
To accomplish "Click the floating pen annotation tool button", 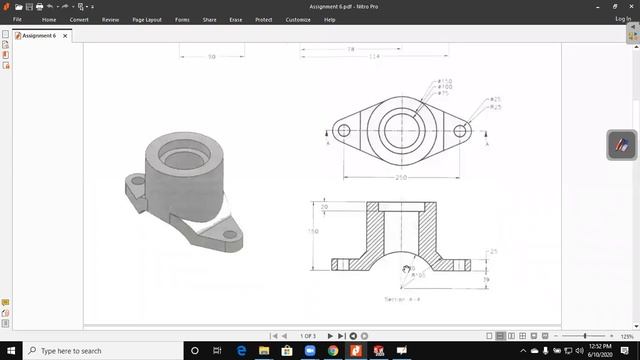I will 621,145.
